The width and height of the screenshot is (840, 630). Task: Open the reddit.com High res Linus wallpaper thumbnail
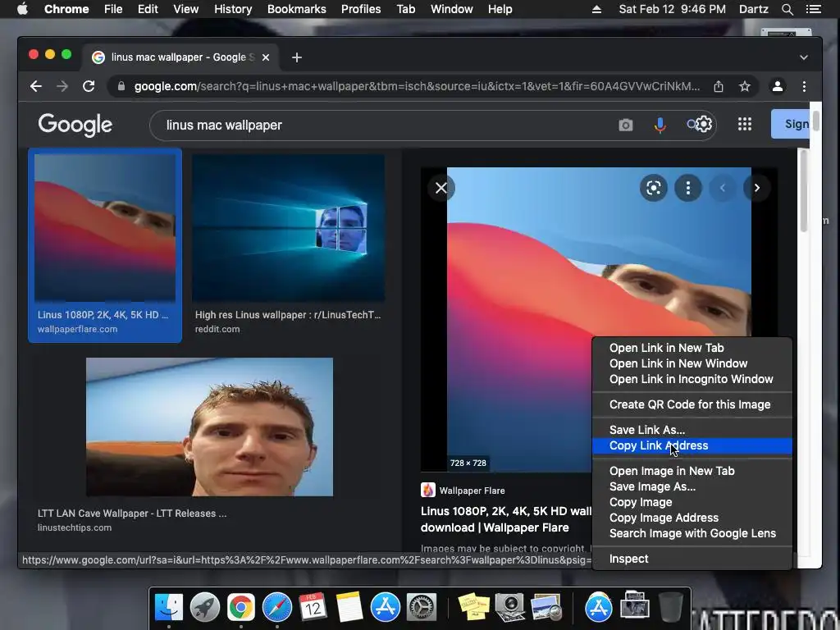click(x=288, y=228)
